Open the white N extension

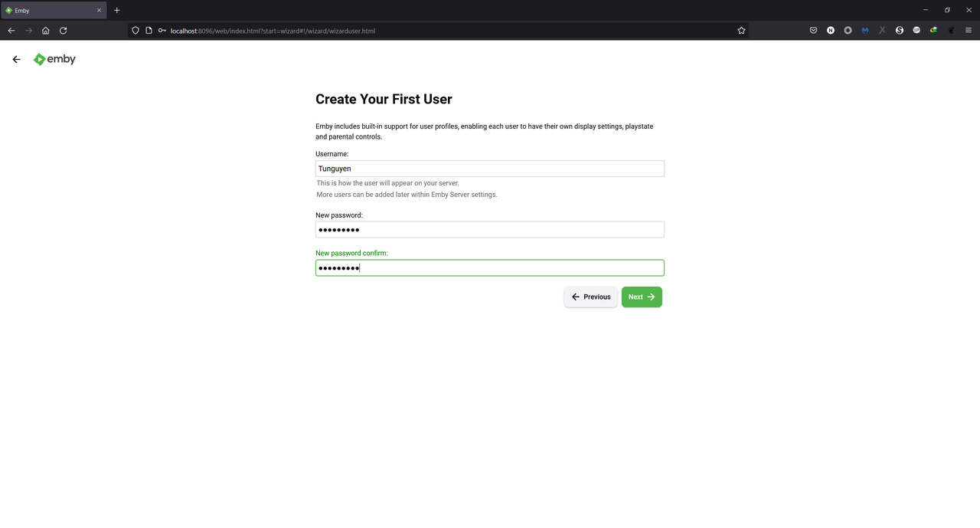(x=831, y=31)
